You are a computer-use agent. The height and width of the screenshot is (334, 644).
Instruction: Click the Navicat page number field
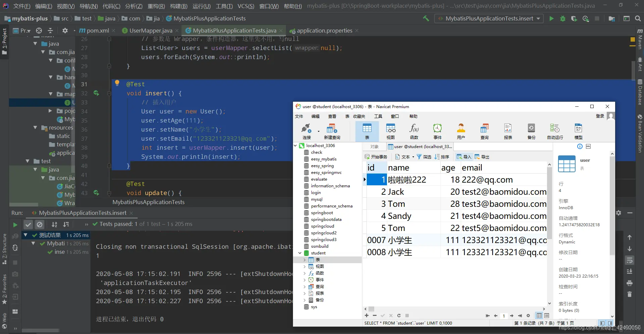(504, 316)
